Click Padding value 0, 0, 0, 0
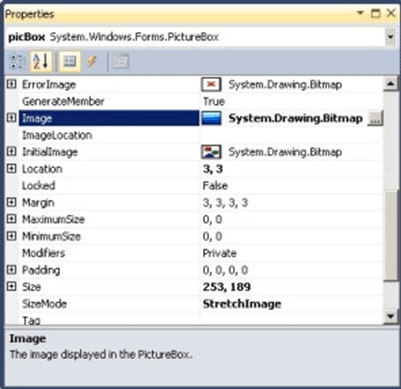 [x=225, y=270]
